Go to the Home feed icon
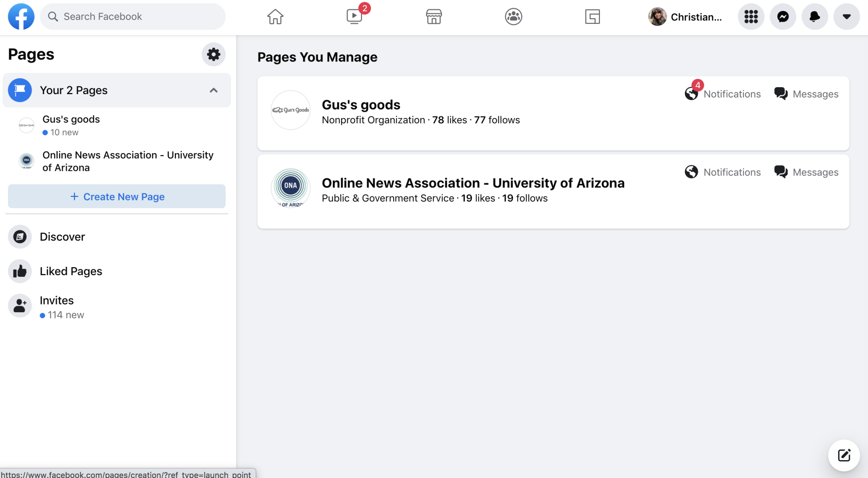 (x=275, y=16)
